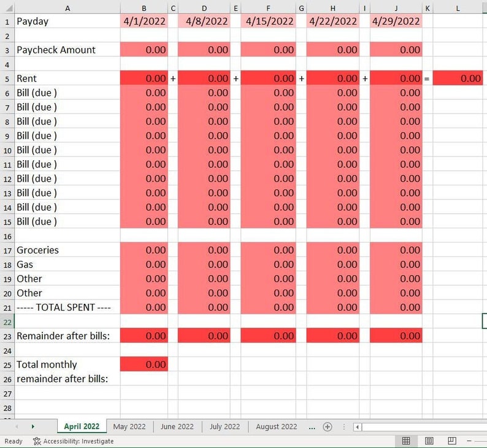The width and height of the screenshot is (487, 448).
Task: Select the Rent label cell
Action: click(x=67, y=79)
